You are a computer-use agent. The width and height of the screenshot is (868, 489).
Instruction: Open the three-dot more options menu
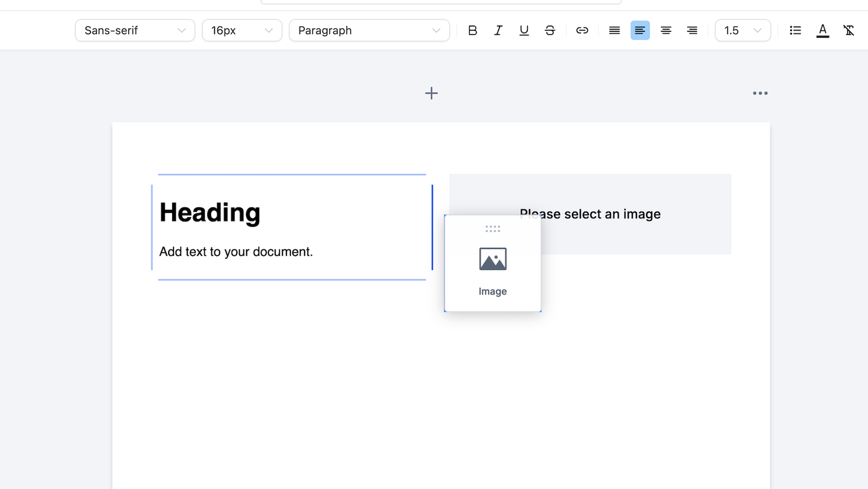[x=760, y=93]
